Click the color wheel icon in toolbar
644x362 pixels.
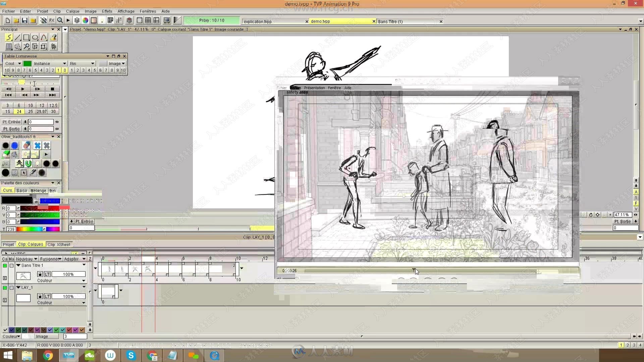coord(86,20)
